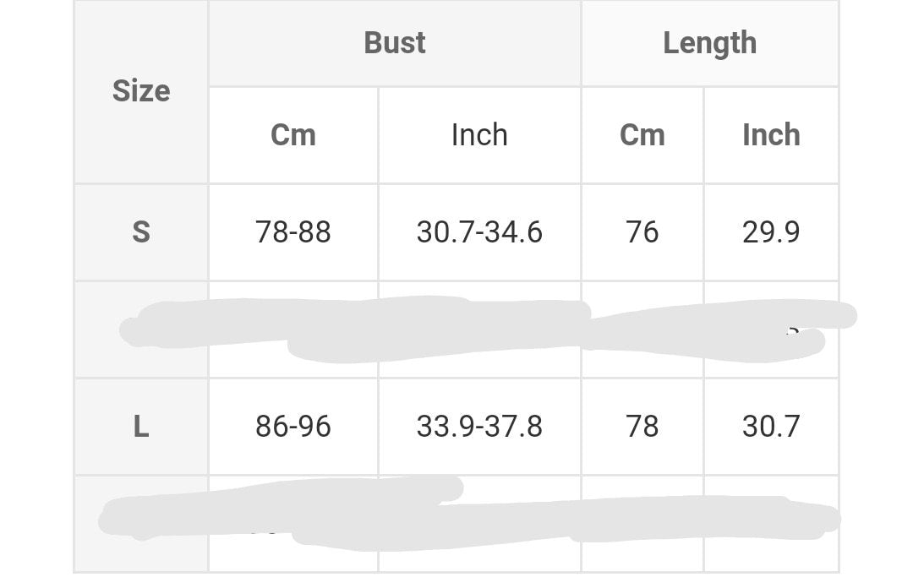Image resolution: width=913 pixels, height=588 pixels.
Task: Click the 30.7-34.6 bust inch cell
Action: click(479, 232)
